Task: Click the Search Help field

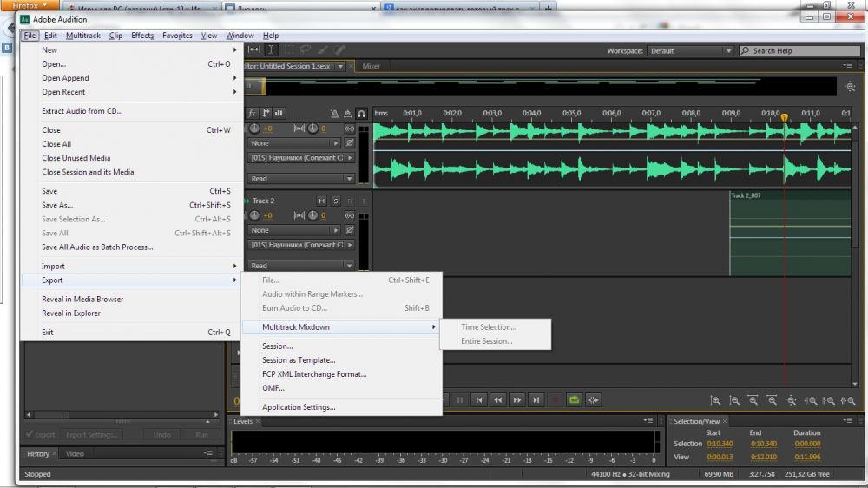Action: pyautogui.click(x=800, y=51)
